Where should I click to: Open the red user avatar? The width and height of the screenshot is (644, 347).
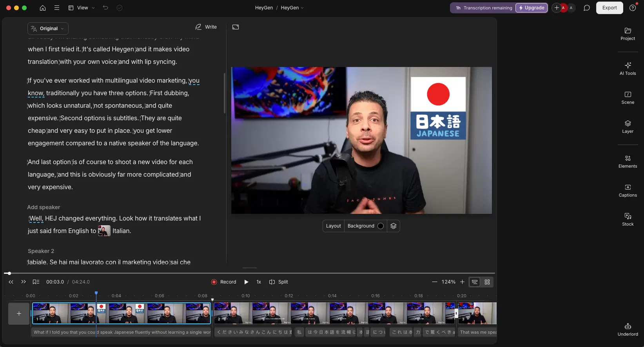(x=564, y=8)
